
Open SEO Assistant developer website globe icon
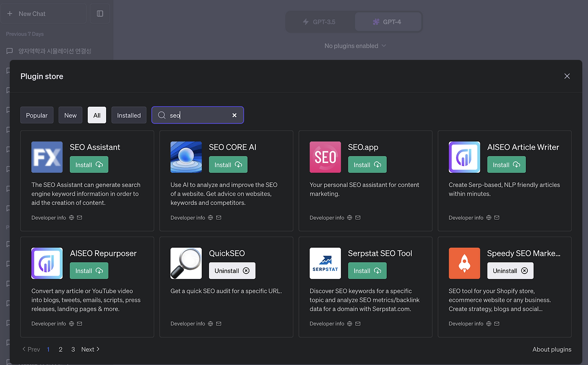[x=72, y=217]
